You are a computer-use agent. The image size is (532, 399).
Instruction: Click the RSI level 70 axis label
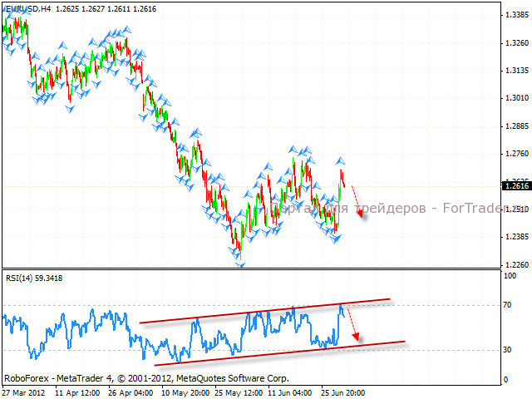[506, 306]
